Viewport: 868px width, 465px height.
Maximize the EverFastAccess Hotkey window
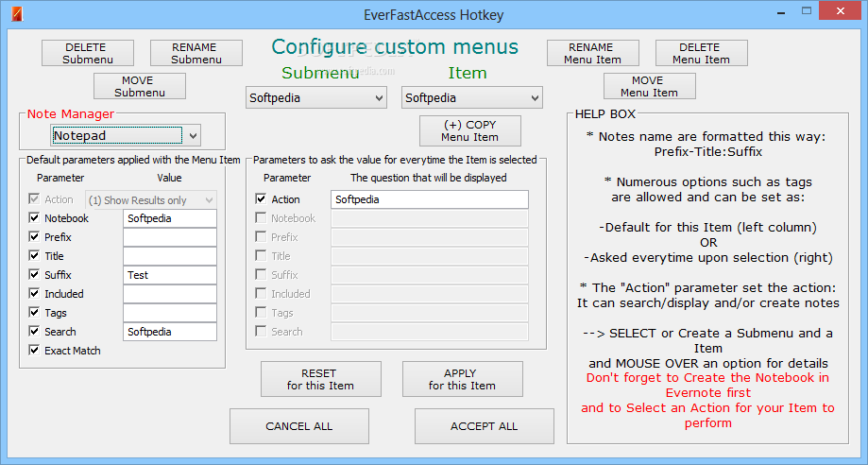click(807, 11)
